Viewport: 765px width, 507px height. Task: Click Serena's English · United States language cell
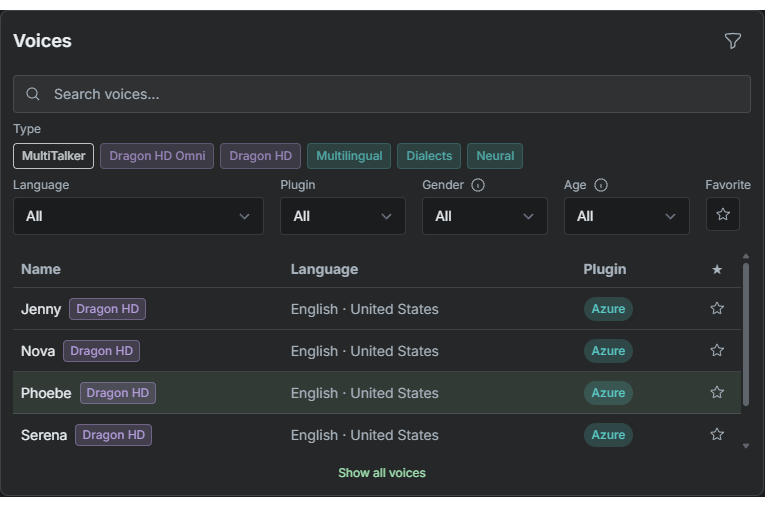pos(364,435)
